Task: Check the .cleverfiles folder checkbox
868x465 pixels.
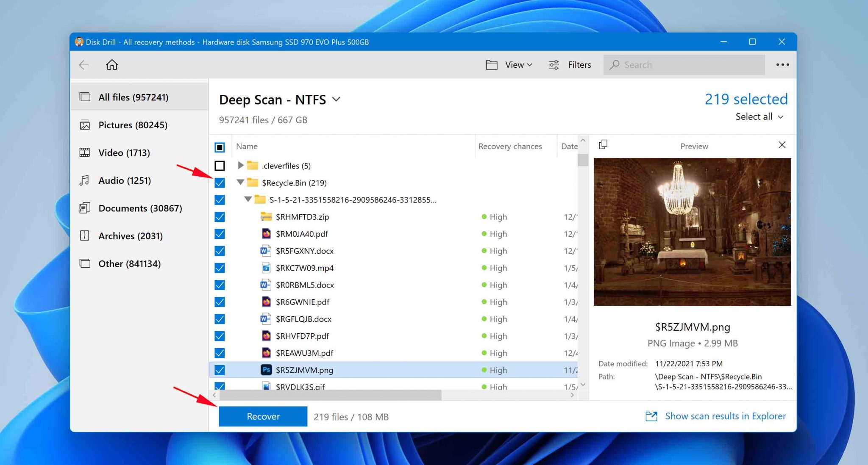Action: (220, 166)
